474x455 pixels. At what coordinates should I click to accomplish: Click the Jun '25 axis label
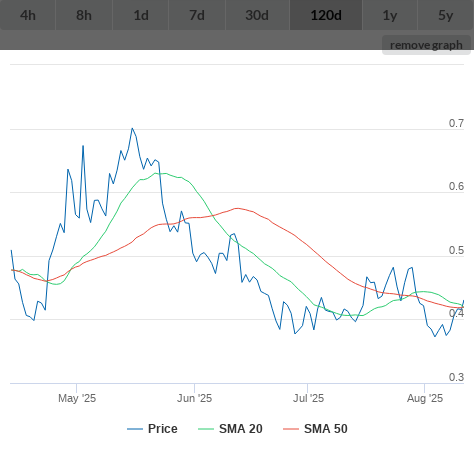195,398
